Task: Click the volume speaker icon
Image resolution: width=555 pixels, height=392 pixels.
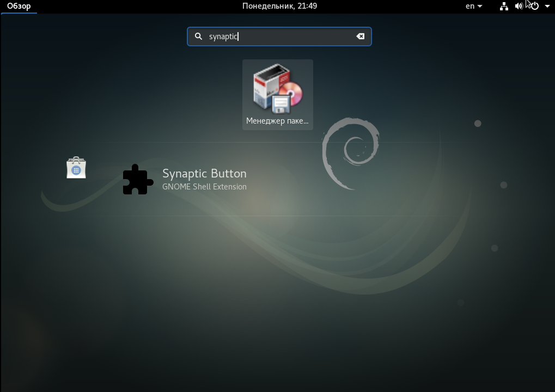Action: click(518, 6)
